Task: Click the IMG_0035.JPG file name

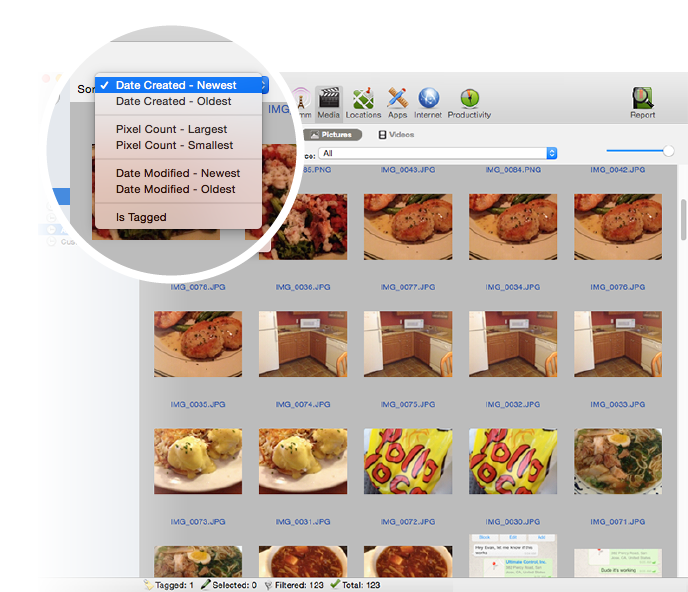Action: 198,404
